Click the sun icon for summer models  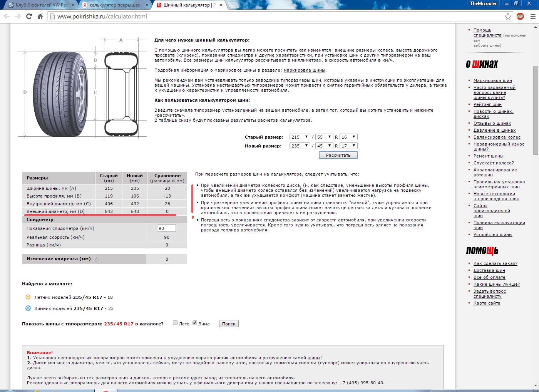point(28,297)
